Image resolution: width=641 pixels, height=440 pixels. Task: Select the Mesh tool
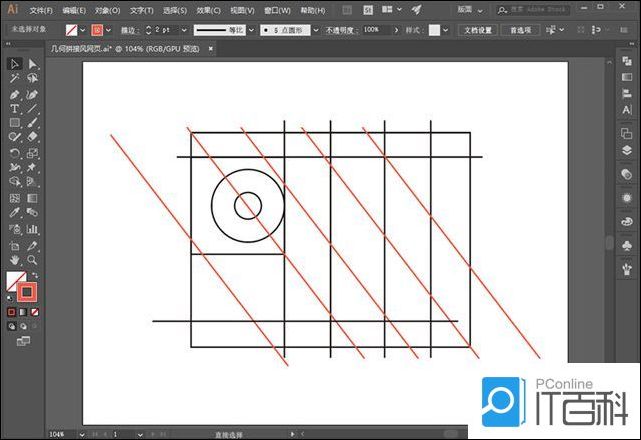click(15, 198)
